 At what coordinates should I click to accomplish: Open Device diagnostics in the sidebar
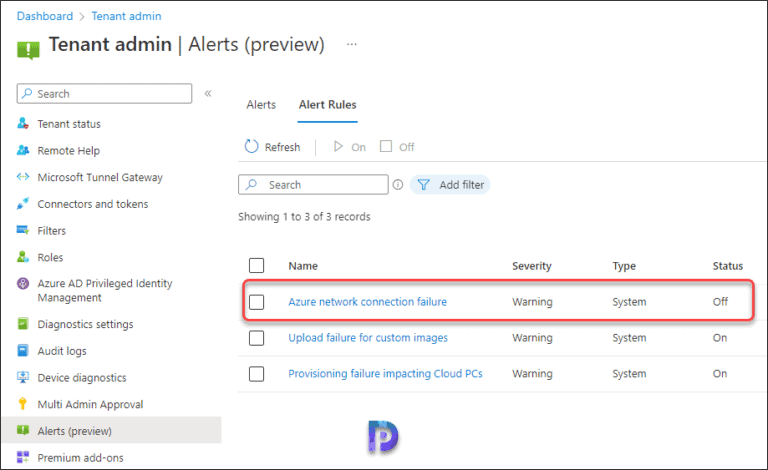point(82,377)
